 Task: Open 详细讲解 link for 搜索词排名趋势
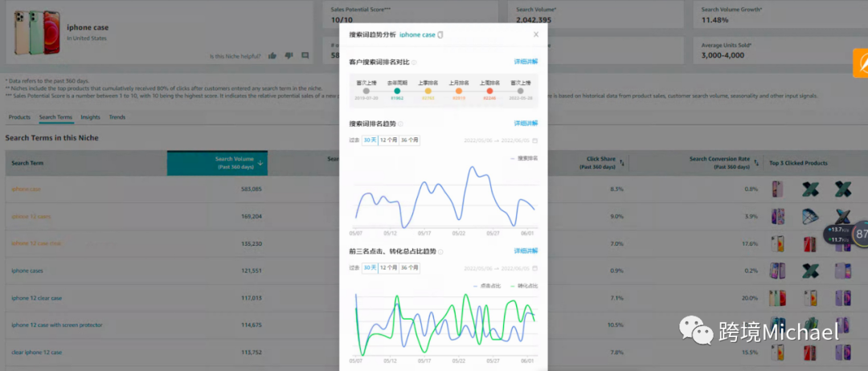pyautogui.click(x=526, y=124)
